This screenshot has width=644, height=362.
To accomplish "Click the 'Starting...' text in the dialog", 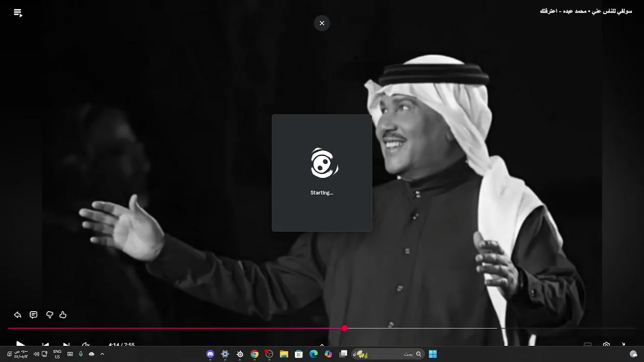I will [322, 193].
